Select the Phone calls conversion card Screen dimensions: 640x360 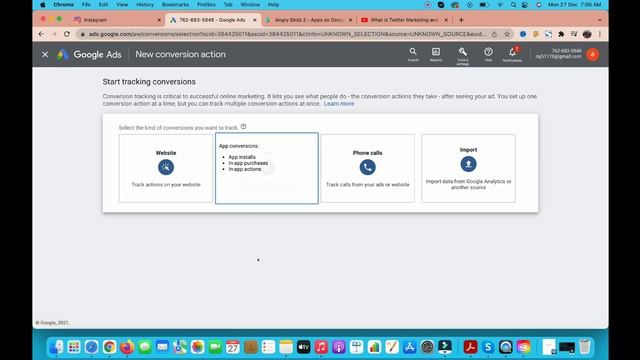pyautogui.click(x=367, y=168)
